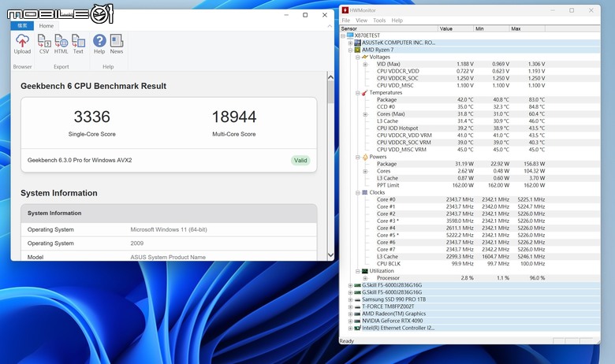Select the L3 Cache temperature row
615x364 pixels.
(x=470, y=121)
